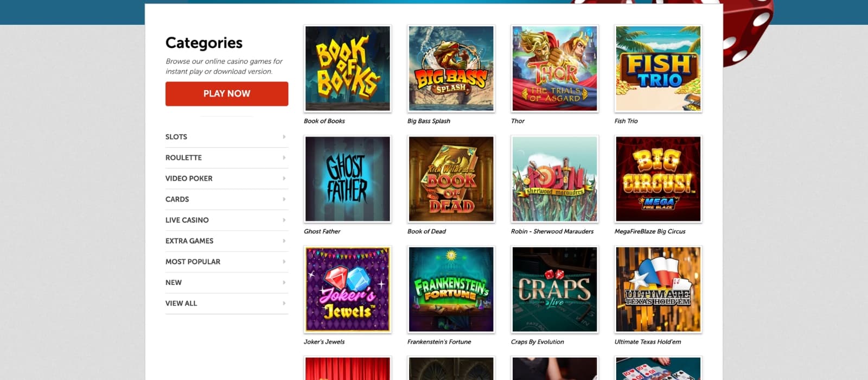Click the "MegaFireBlaze Big Circus" caption
Image resolution: width=868 pixels, height=380 pixels.
pyautogui.click(x=650, y=231)
